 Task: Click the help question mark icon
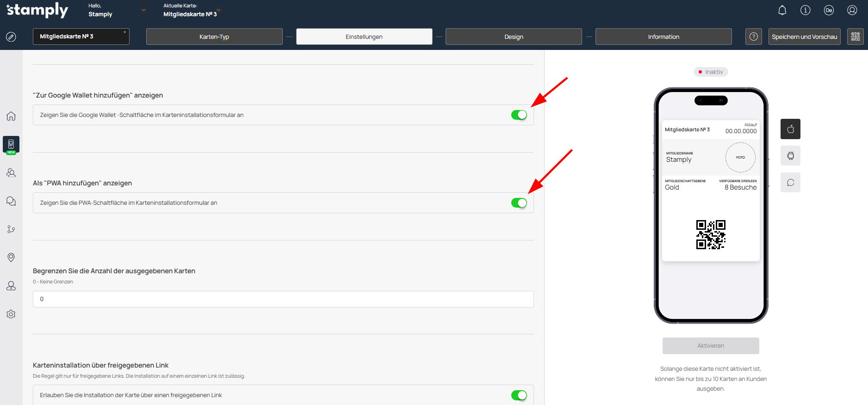click(x=753, y=37)
